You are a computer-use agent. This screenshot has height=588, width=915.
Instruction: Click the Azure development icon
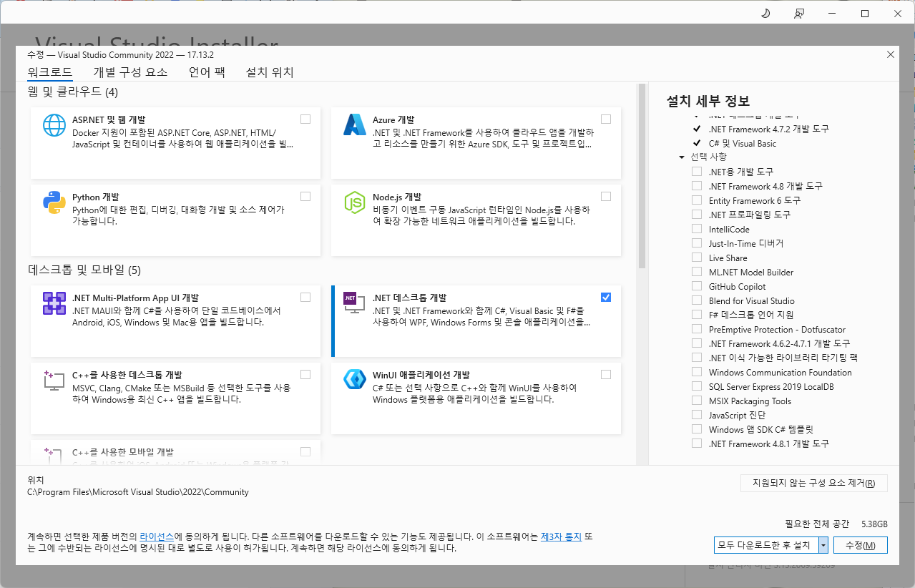point(355,125)
